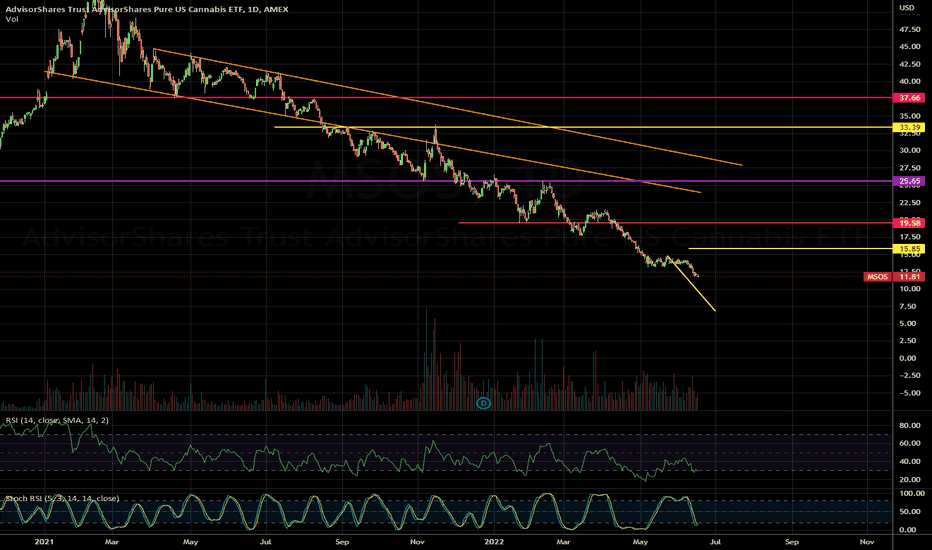Click the 47.50 price axis label

(910, 29)
